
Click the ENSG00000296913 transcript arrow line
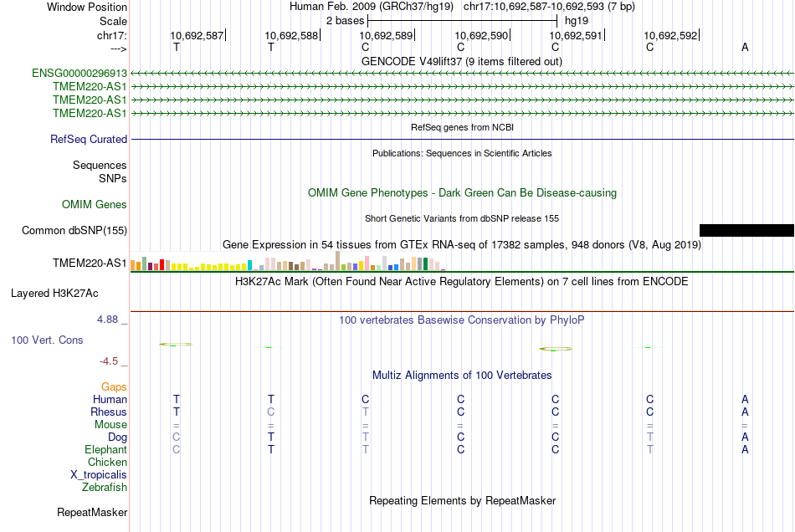(462, 74)
